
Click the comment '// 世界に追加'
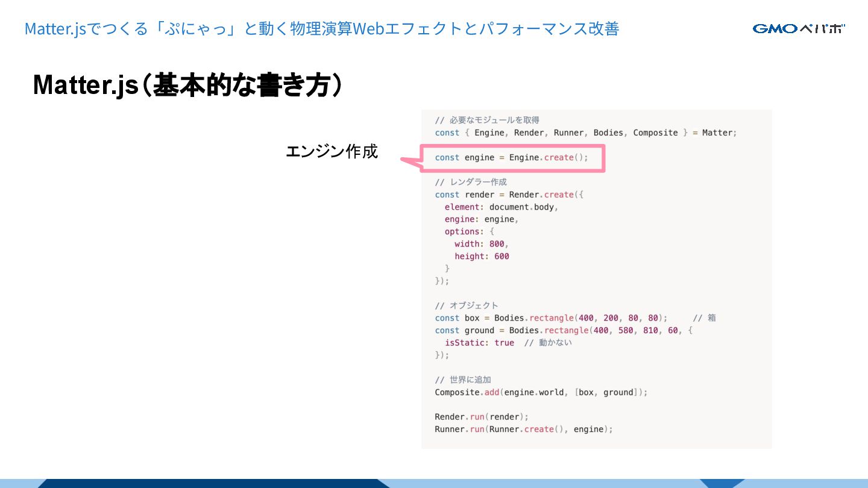[463, 380]
